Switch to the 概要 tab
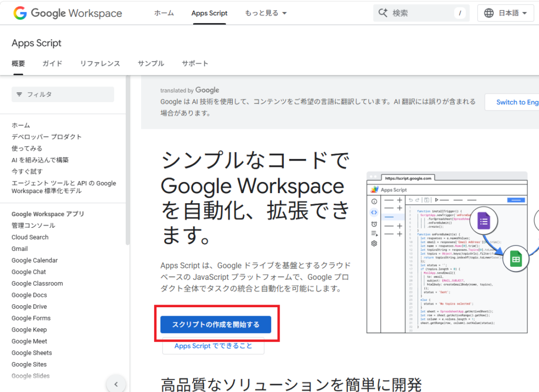 [x=18, y=63]
